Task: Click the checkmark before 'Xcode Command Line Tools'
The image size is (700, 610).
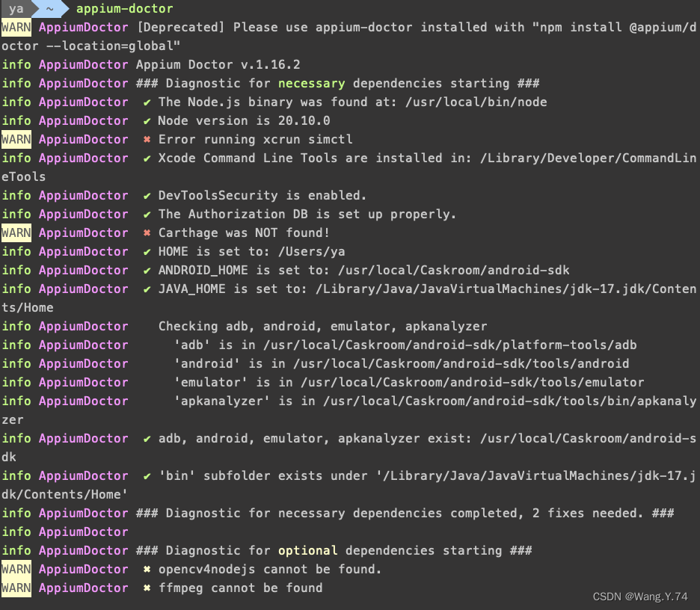Action: click(x=147, y=158)
